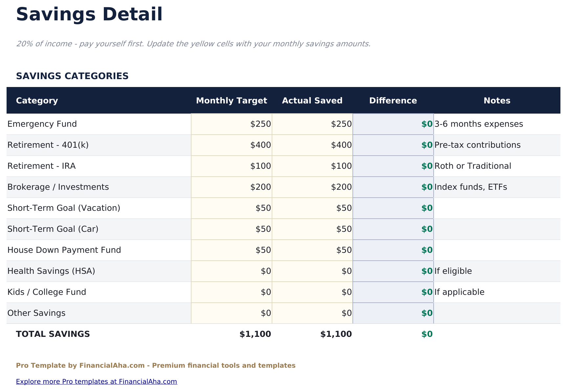
Task: Click Brokerage / Investments Actual Saved cell
Action: [x=312, y=187]
